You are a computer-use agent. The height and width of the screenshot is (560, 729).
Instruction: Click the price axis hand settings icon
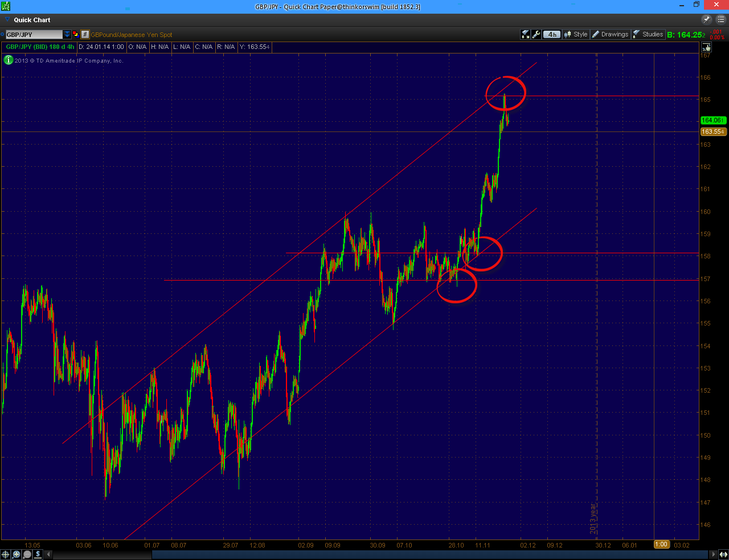pos(706,47)
